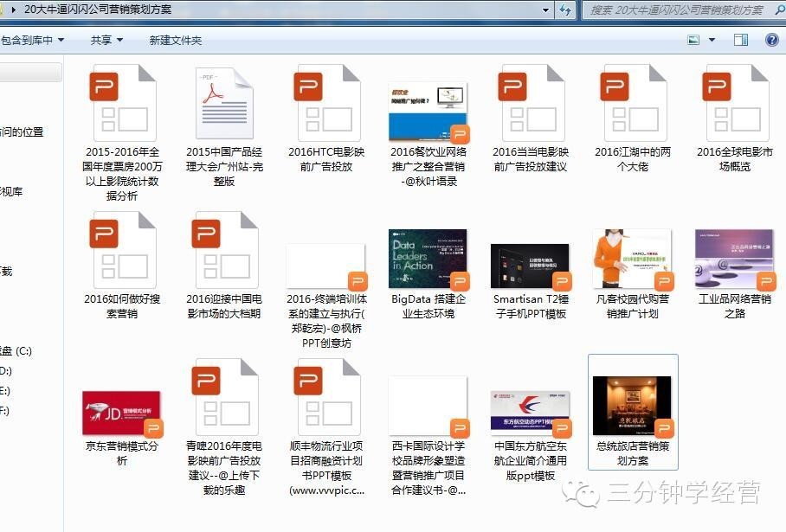Open Explorer help via the question mark icon
Viewport: 786px width, 532px height.
click(771, 39)
